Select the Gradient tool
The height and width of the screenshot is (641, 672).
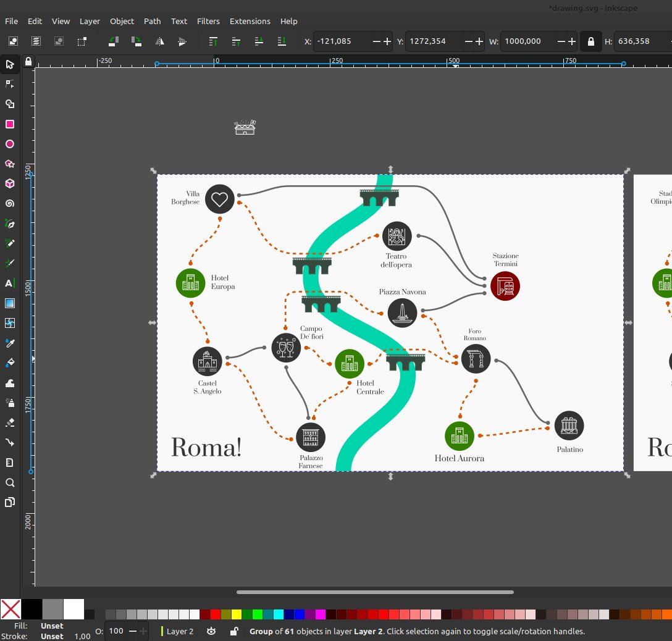10,303
